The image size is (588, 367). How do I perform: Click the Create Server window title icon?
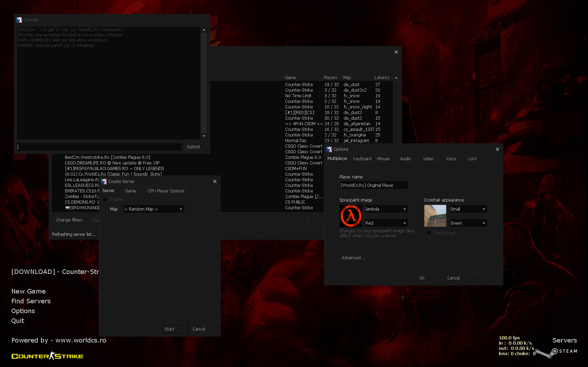click(104, 182)
